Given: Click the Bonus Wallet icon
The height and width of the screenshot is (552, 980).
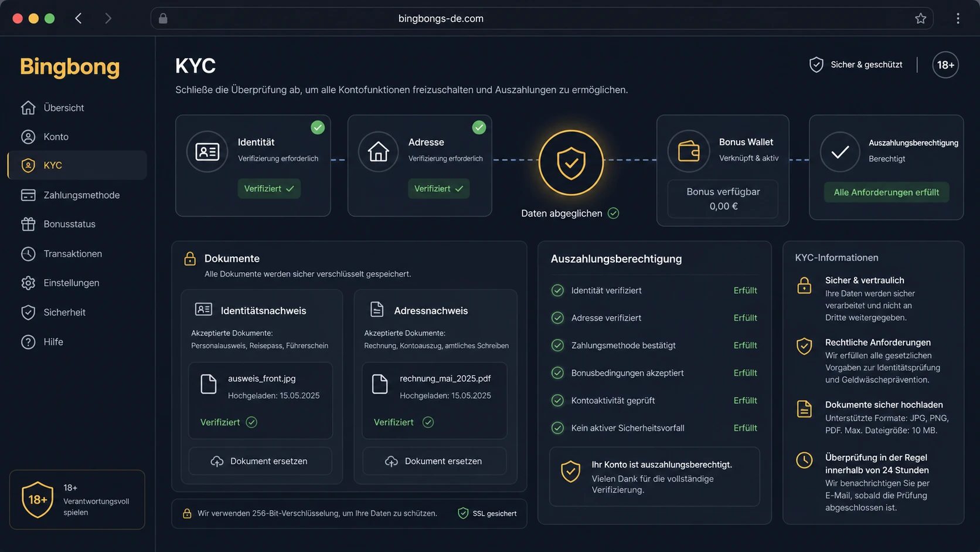Looking at the screenshot, I should (x=689, y=151).
